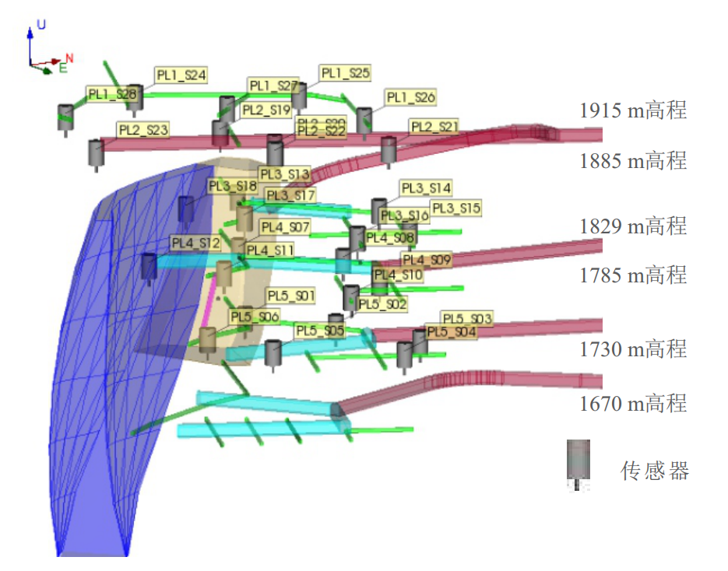
Task: Select the sensor cylinder attached to PL1_S26
Action: pos(364,120)
